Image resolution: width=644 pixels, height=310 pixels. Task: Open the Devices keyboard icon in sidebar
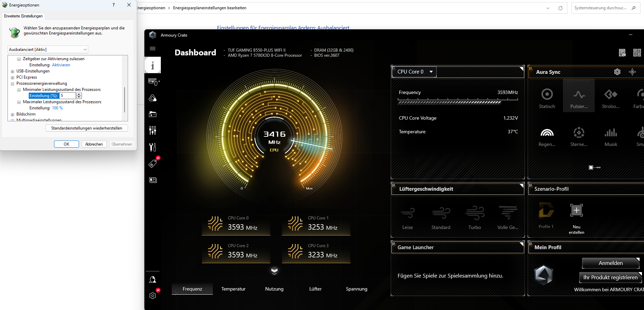coord(153,82)
